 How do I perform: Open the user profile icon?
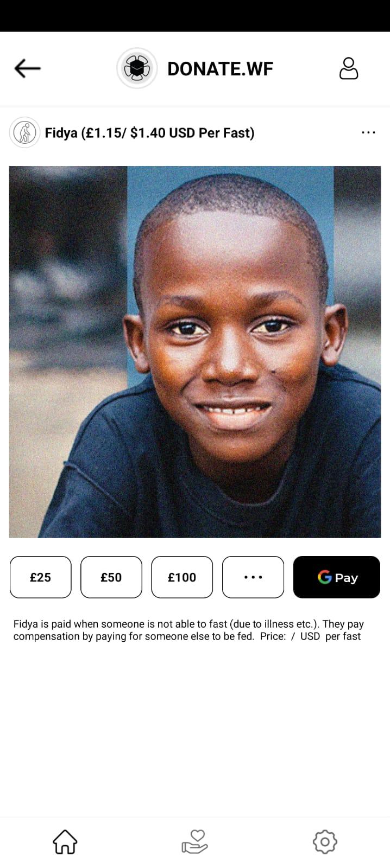coord(349,68)
